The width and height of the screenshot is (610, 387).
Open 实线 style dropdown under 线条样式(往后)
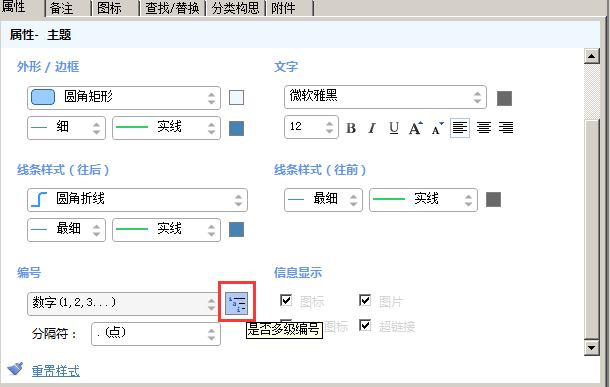pos(167,229)
